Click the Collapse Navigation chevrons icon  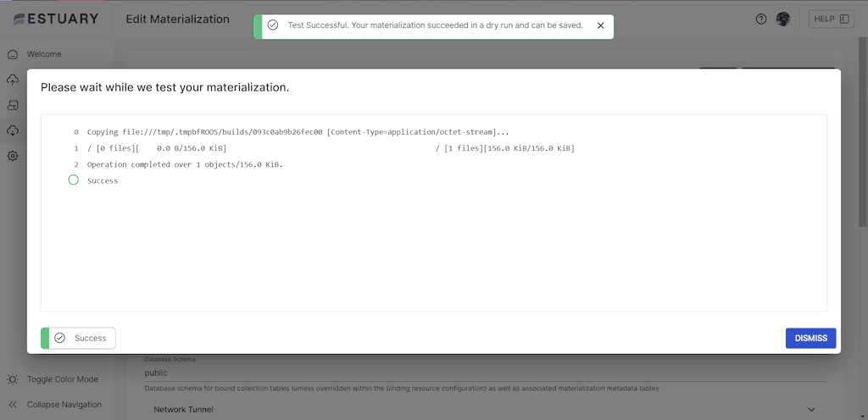[x=13, y=405]
